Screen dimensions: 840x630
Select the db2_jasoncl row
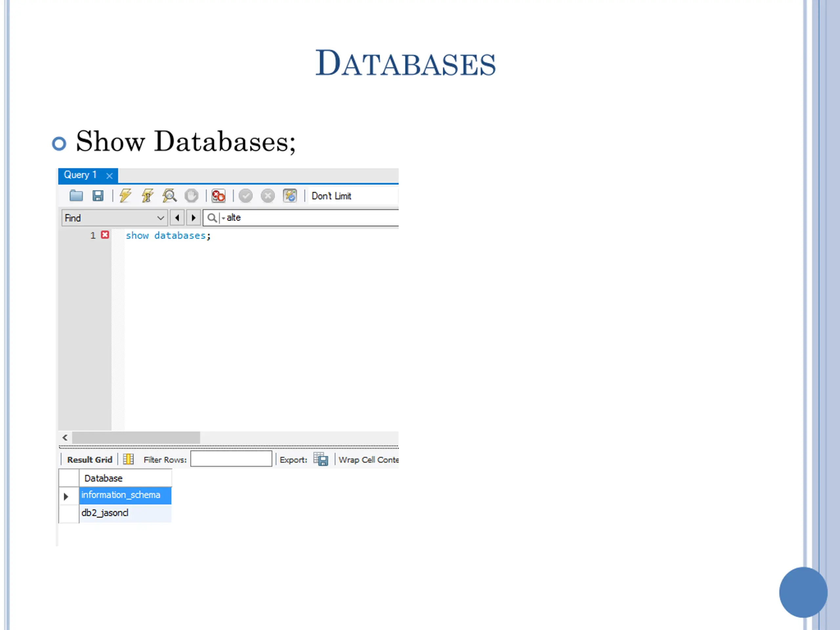[x=125, y=513]
